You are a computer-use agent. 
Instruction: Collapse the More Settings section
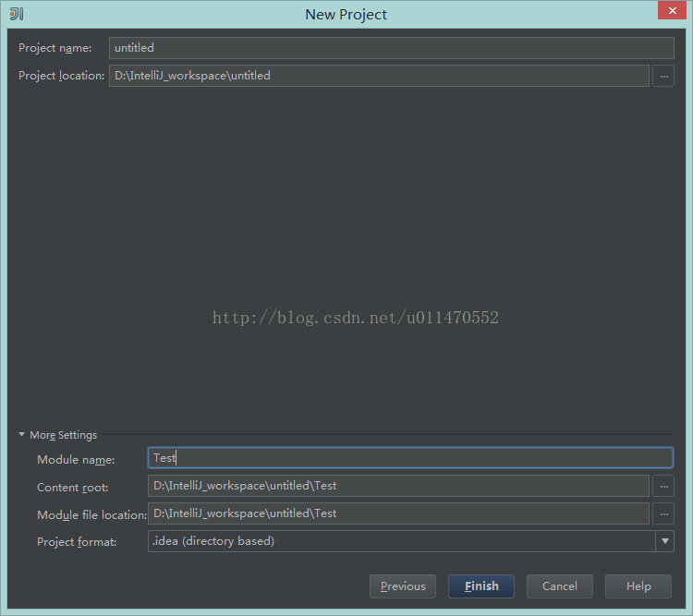tap(21, 435)
